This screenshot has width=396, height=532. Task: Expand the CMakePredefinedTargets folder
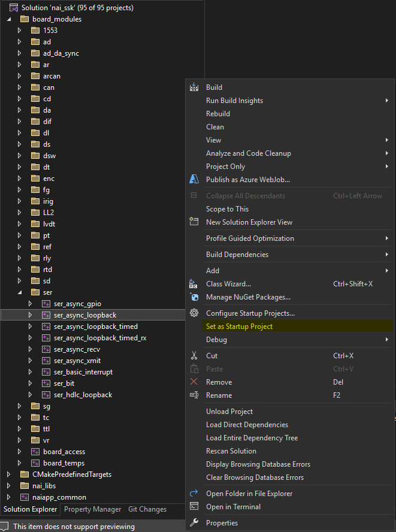click(8, 474)
